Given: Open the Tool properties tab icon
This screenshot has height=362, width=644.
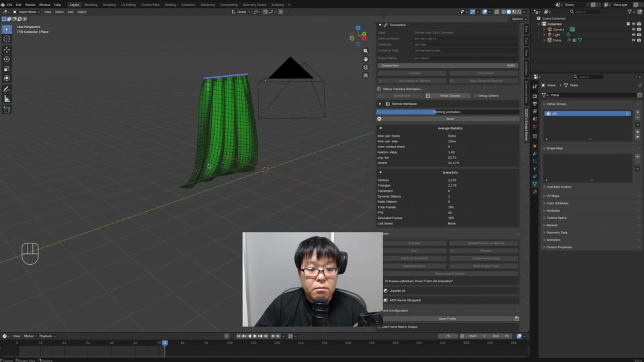Looking at the screenshot, I should (535, 86).
